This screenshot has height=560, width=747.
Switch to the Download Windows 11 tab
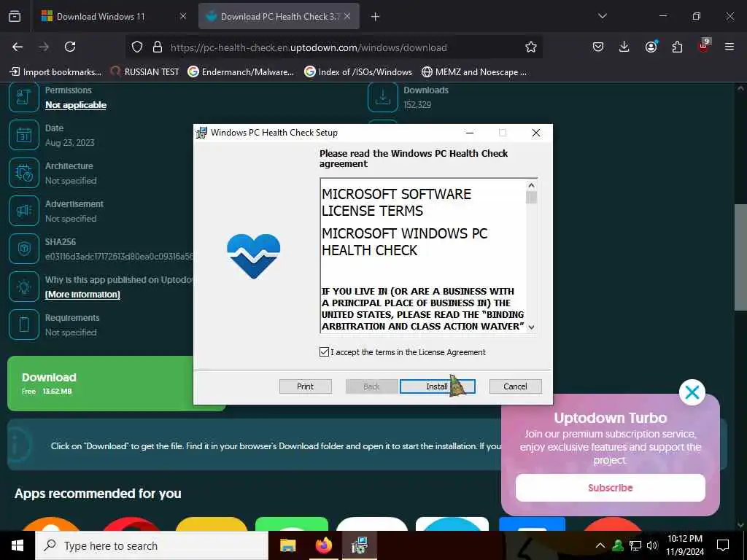101,16
